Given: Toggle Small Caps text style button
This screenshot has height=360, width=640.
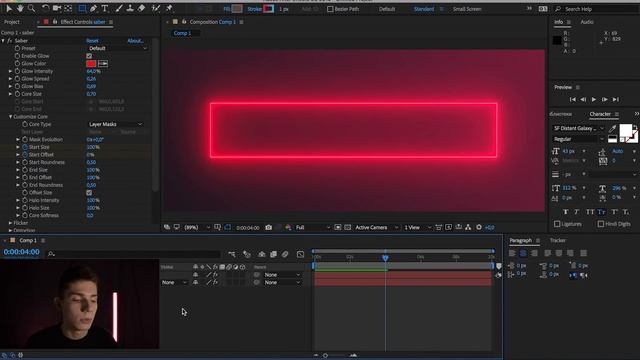Looking at the screenshot, I should pos(601,212).
